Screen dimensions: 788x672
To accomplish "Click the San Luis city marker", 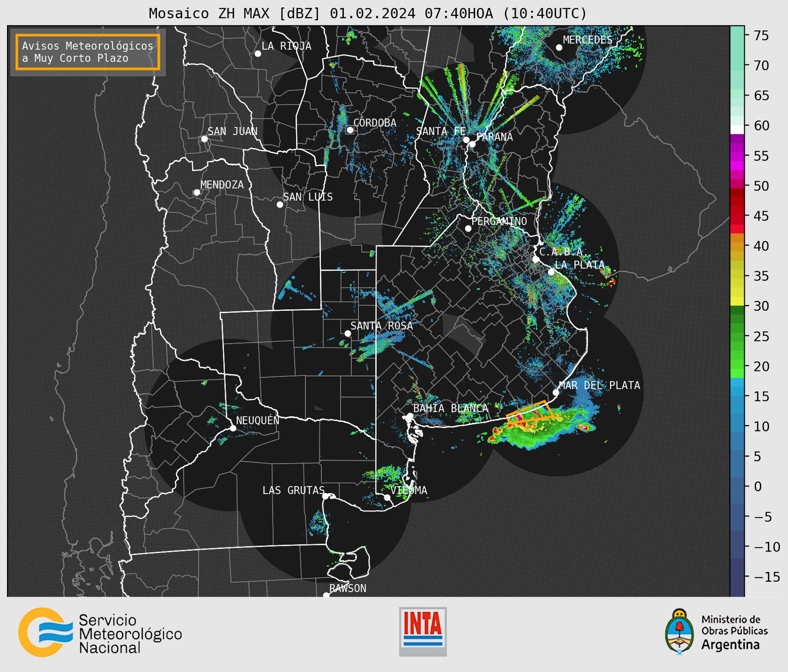I will (280, 205).
